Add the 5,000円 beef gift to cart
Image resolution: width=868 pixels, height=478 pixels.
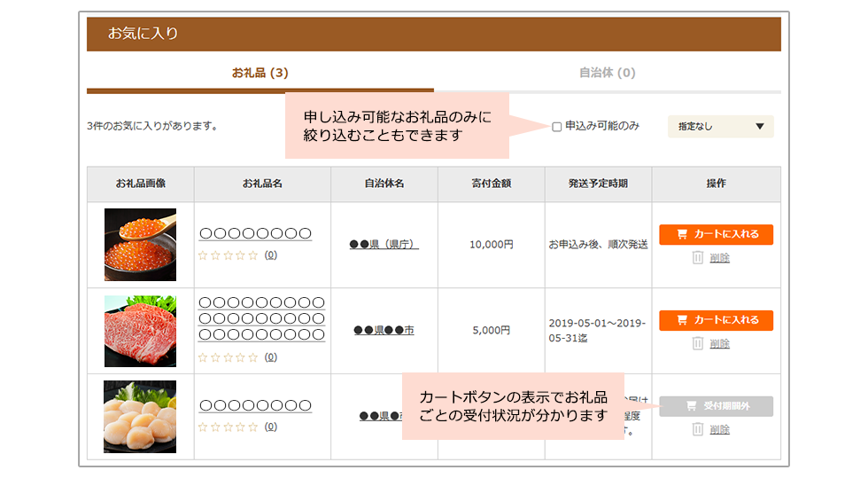(x=716, y=320)
